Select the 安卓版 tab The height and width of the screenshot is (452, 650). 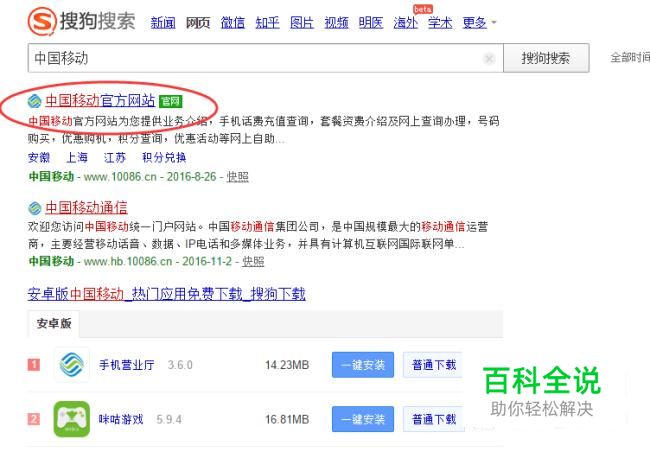pos(54,323)
